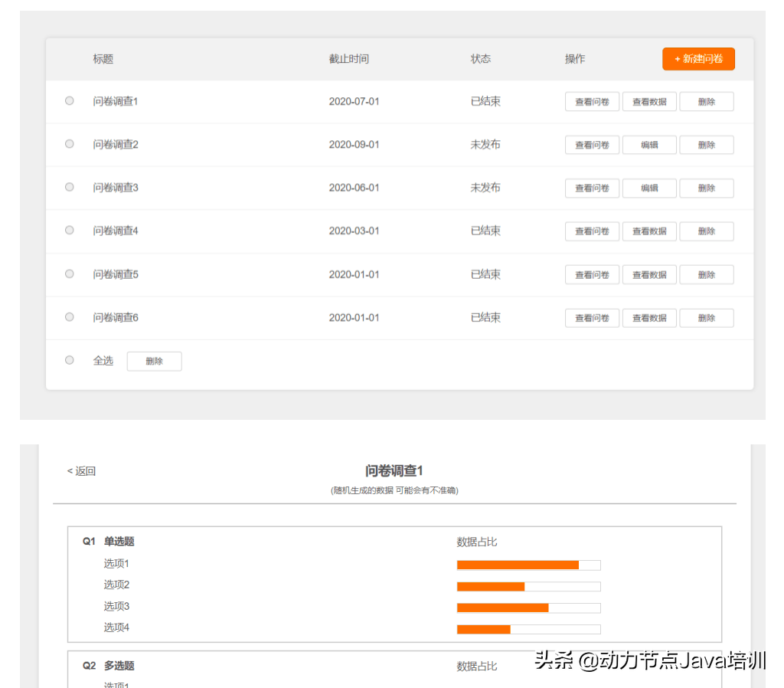
Task: Select the 全选 (select all) radio button
Action: (69, 359)
